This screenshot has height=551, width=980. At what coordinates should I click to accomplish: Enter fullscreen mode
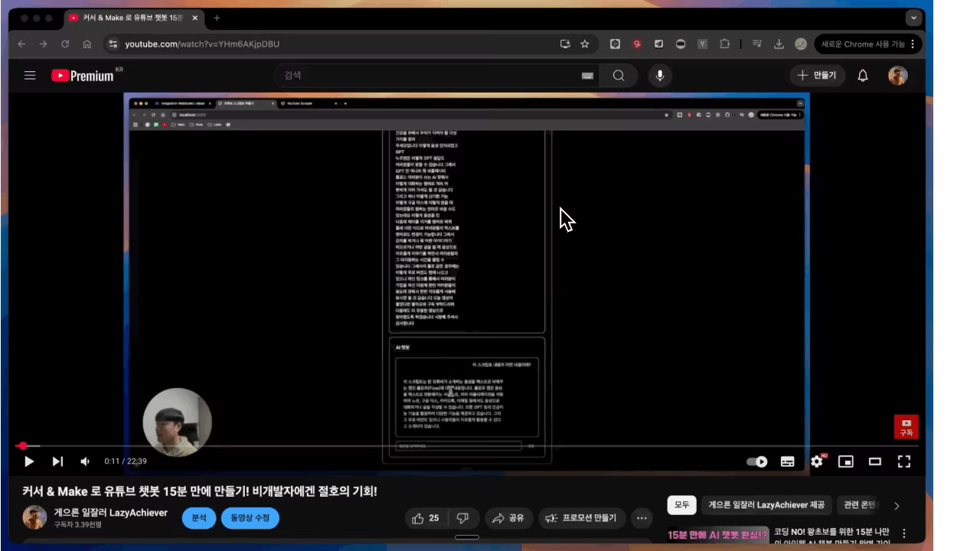(904, 461)
